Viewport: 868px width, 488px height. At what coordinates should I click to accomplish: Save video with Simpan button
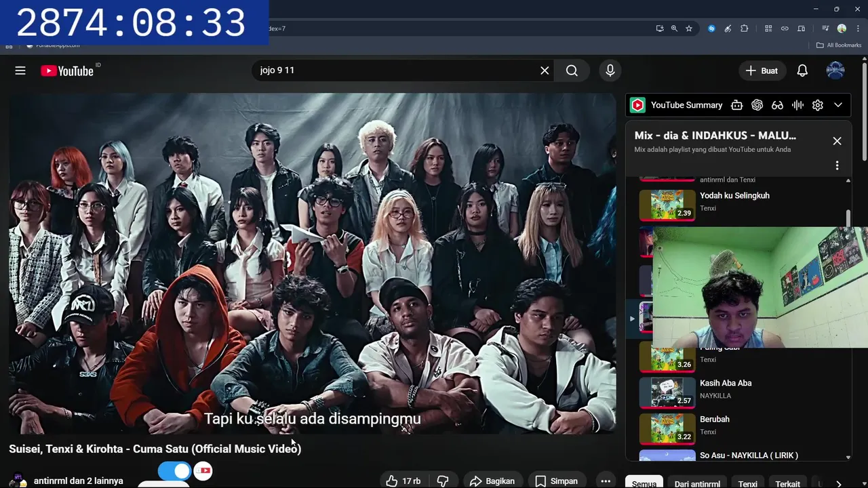(x=557, y=481)
